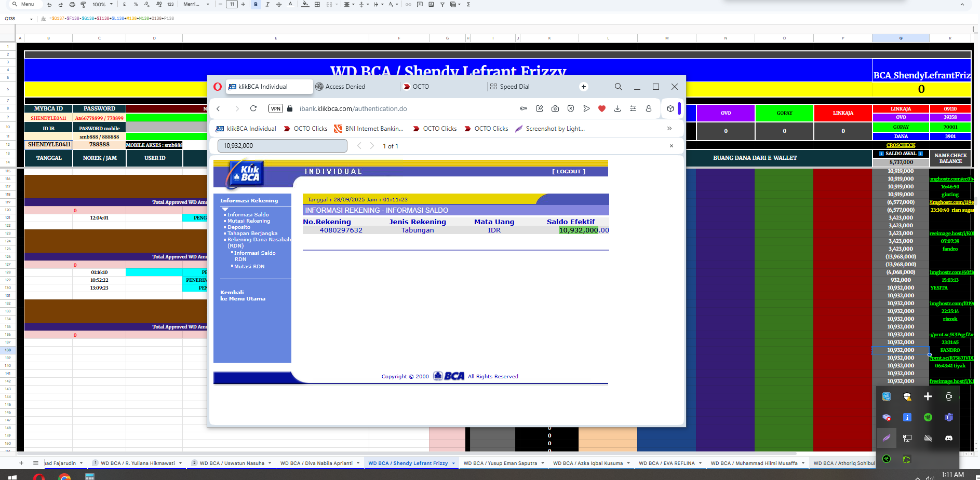Open Shendy Lefrant Frizzy sheet tab dropdown arrow
This screenshot has width=980, height=480.
453,463
